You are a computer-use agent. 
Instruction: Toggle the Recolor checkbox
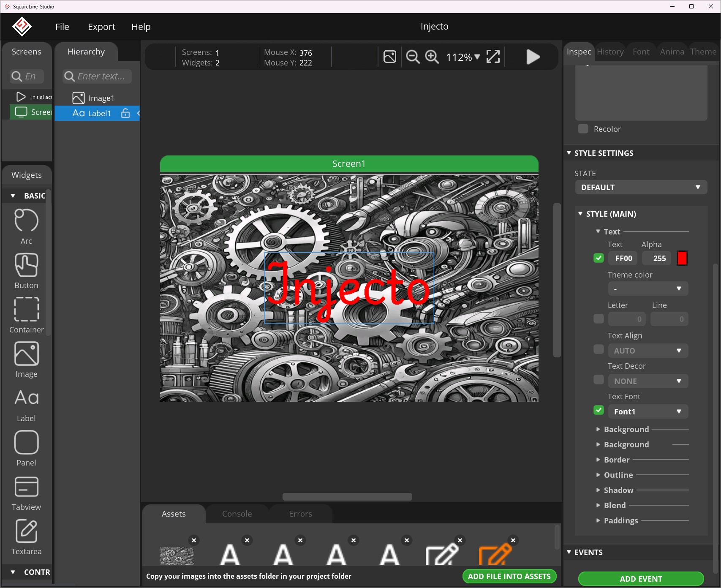583,129
